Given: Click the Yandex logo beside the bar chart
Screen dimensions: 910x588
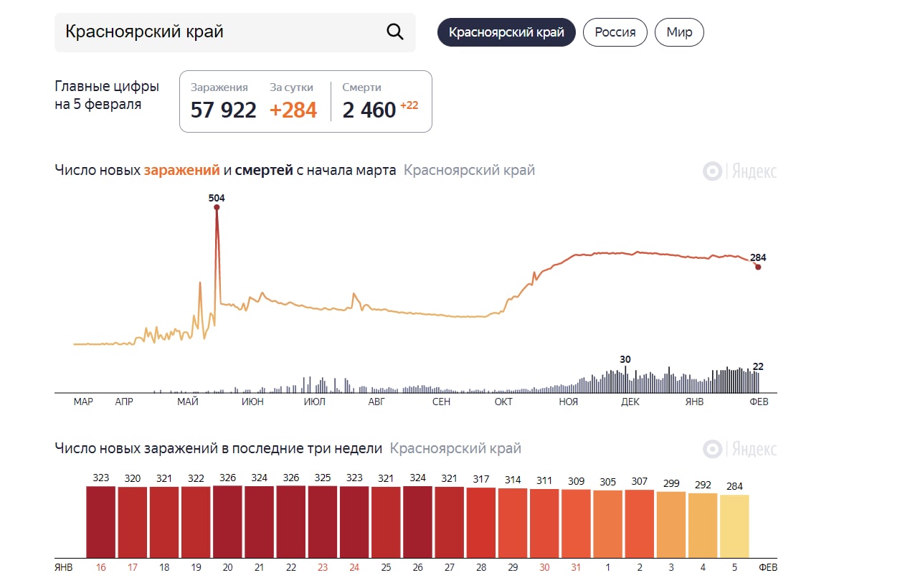Looking at the screenshot, I should pos(740,449).
